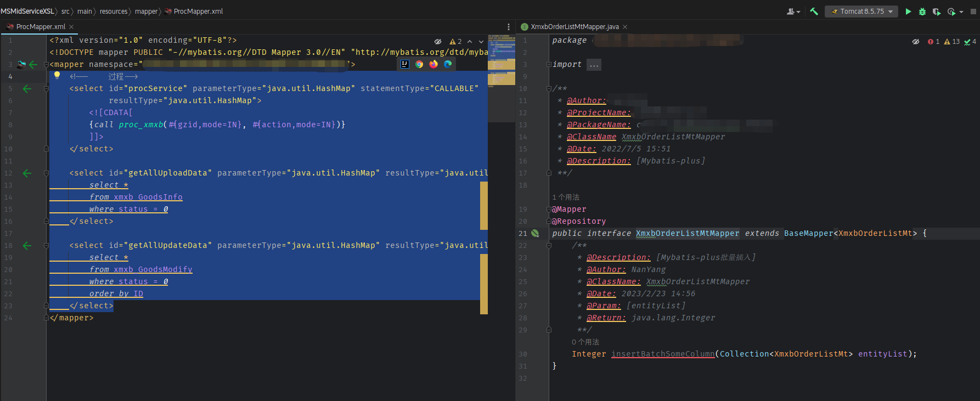This screenshot has width=980, height=401.
Task: Click line number 24 in XML gutter
Action: tap(8, 318)
